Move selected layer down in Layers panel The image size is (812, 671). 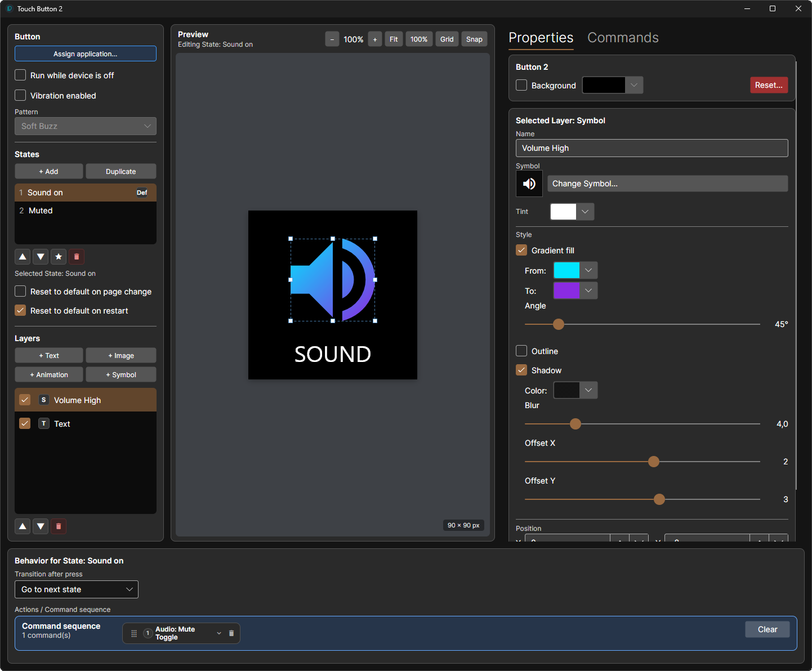(41, 526)
